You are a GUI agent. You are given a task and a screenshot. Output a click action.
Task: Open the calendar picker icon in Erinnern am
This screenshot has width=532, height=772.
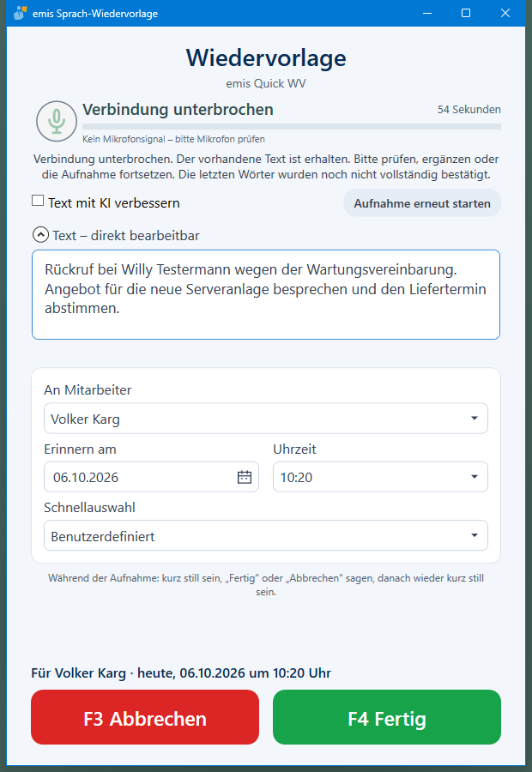pos(245,477)
